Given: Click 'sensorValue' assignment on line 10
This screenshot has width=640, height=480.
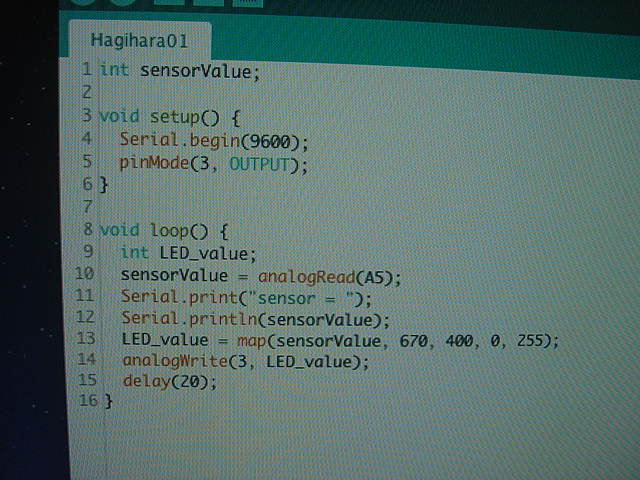Looking at the screenshot, I should point(175,276).
